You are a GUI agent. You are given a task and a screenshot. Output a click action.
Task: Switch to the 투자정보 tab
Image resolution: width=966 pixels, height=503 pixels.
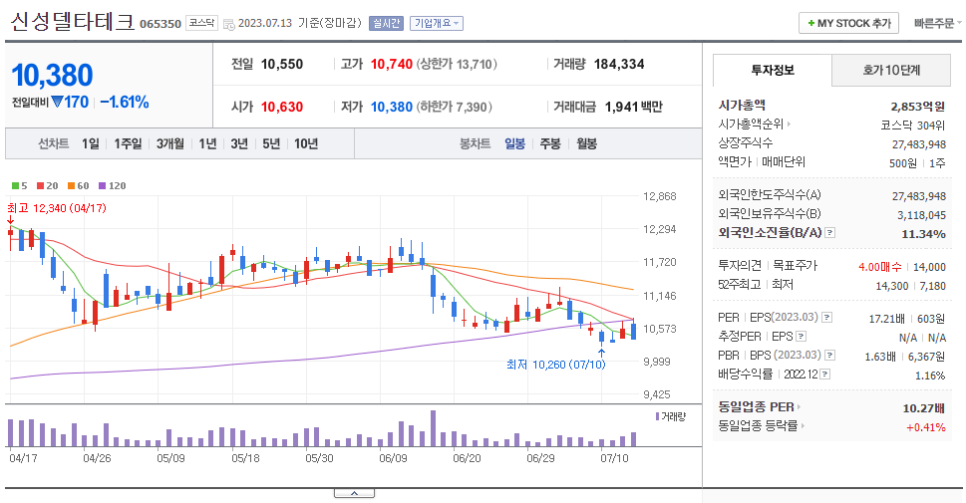[x=772, y=70]
